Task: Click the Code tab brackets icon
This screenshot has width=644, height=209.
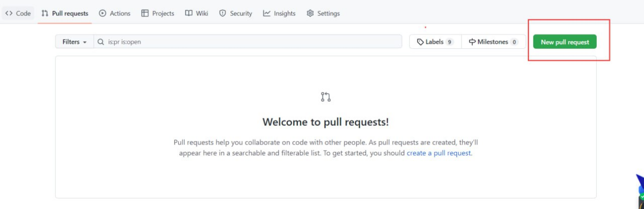Action: pyautogui.click(x=9, y=14)
